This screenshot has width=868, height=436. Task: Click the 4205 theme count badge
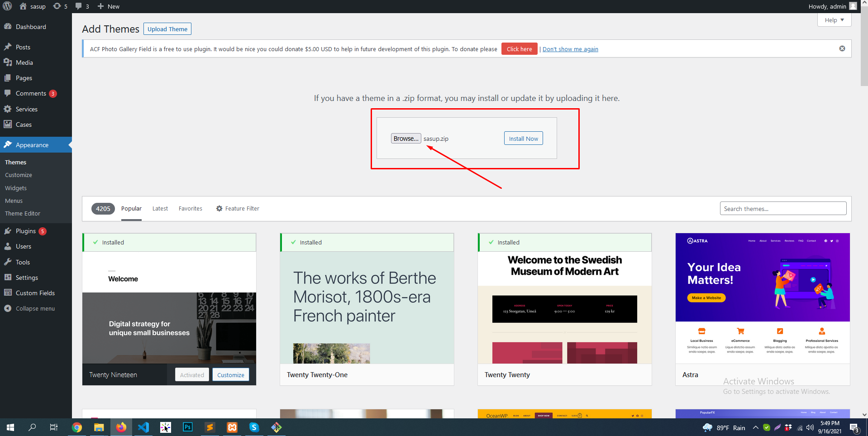pos(103,209)
